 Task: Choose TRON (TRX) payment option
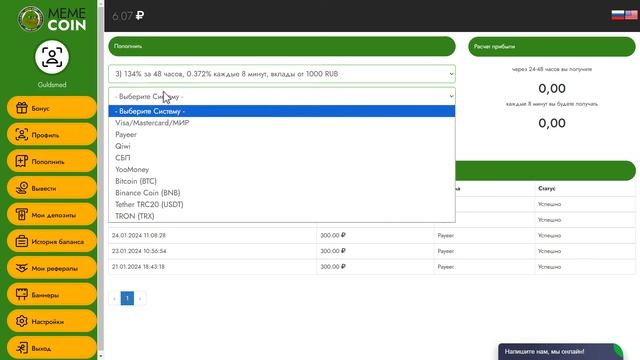click(x=282, y=216)
